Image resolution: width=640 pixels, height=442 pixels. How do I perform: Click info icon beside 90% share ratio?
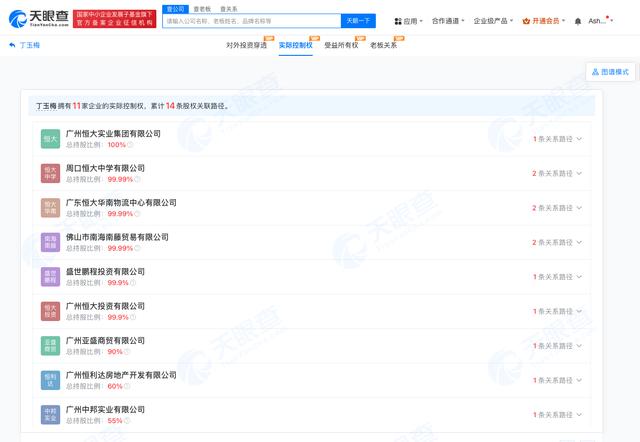[127, 352]
